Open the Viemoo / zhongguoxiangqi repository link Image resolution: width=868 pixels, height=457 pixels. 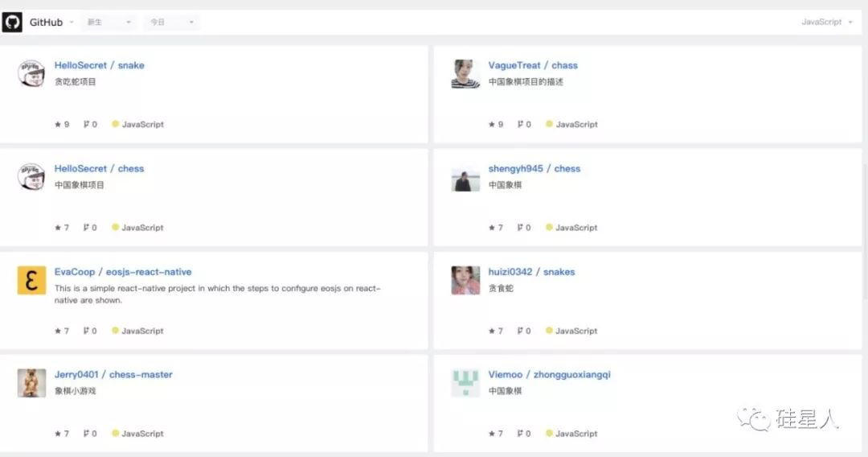coord(549,374)
